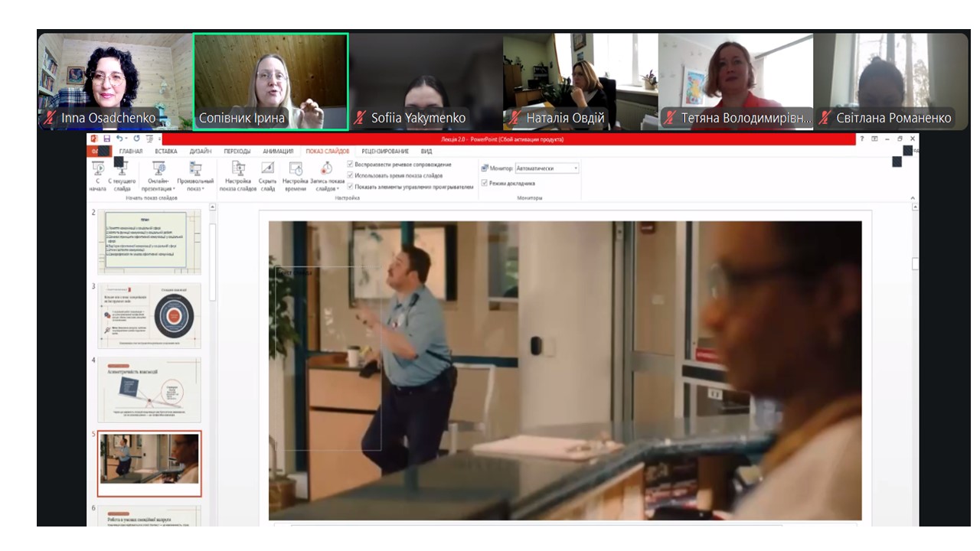
Task: Toggle Использовать время показа слайдов checkbox
Action: click(x=350, y=175)
